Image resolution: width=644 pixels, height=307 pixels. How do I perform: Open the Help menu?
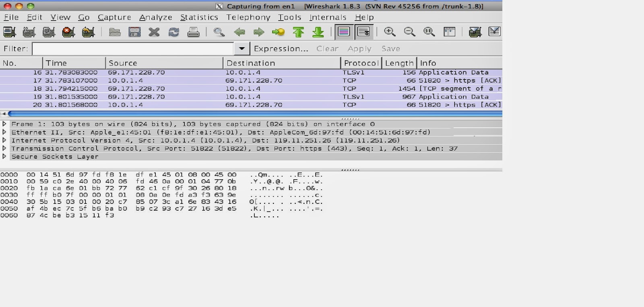click(x=364, y=17)
